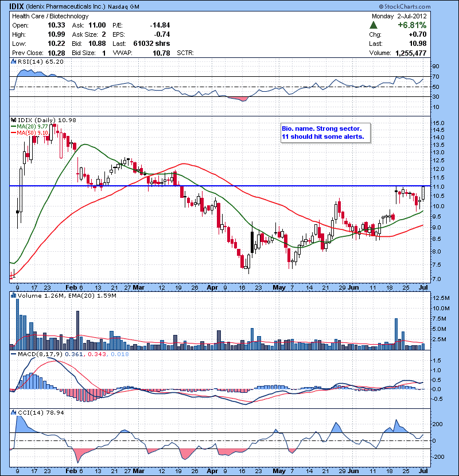Click the 11.0 price axis label
Viewport: 459px width, 476px height.
438,186
